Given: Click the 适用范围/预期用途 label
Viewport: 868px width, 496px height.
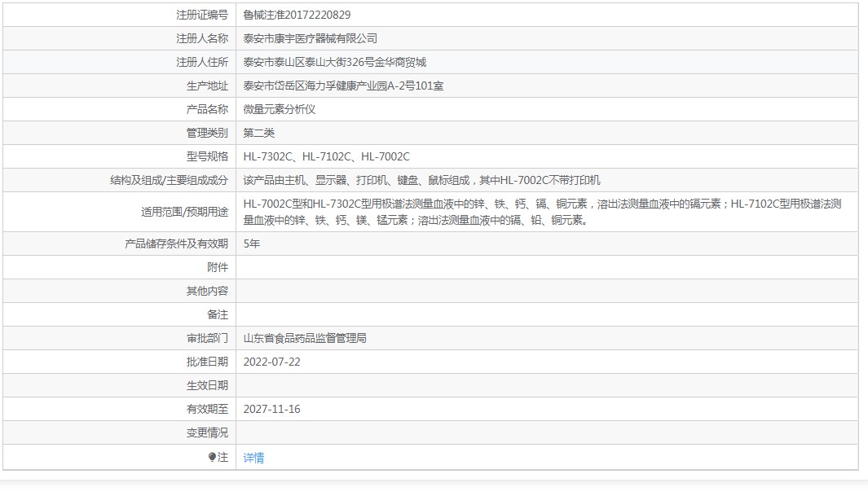Looking at the screenshot, I should pyautogui.click(x=184, y=212).
